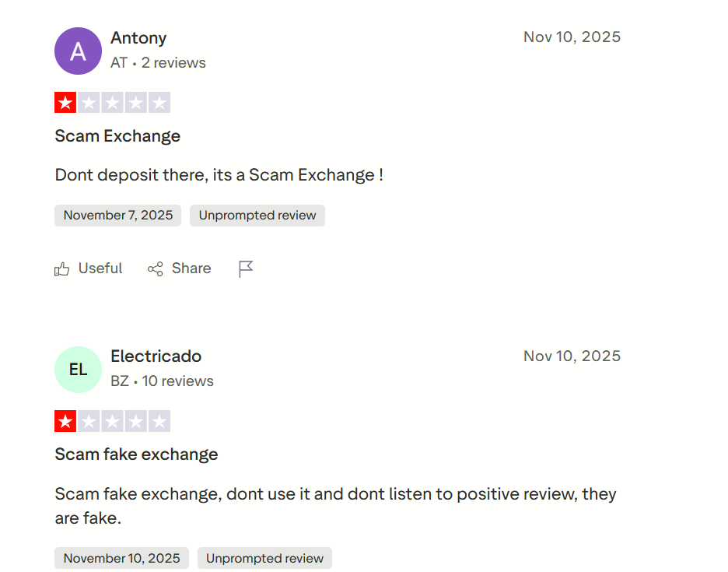Click the reviewer name Antony
Image resolution: width=728 pixels, height=572 pixels.
tap(138, 38)
